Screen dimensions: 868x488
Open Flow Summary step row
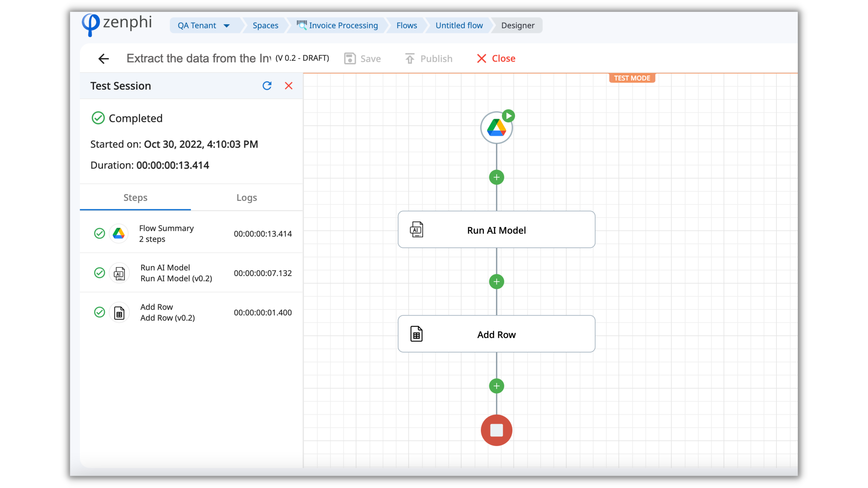click(x=191, y=233)
